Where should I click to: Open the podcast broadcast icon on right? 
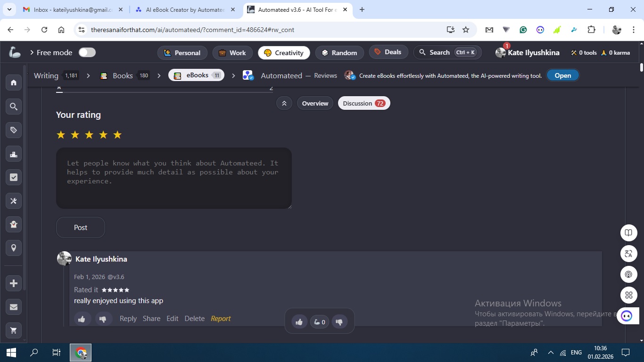click(628, 274)
